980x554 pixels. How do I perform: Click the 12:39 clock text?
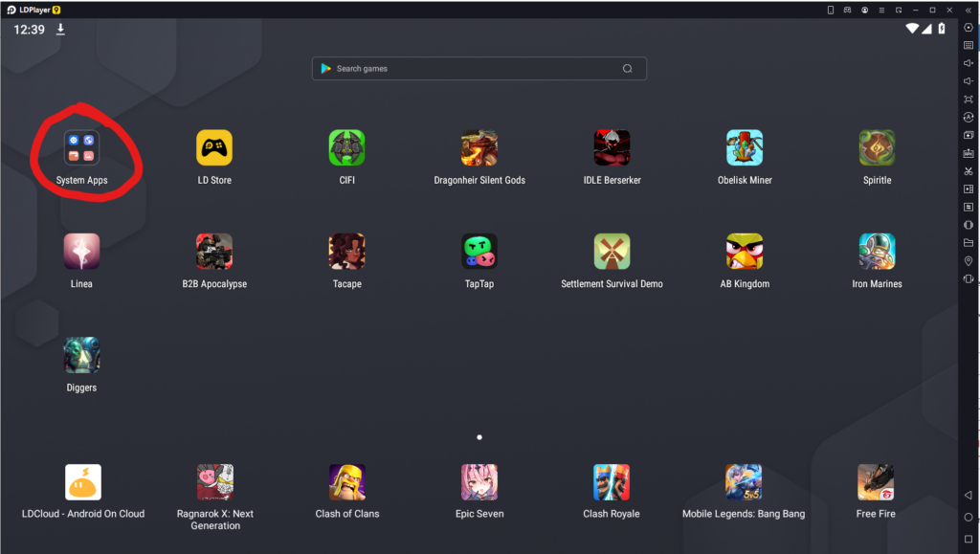click(x=30, y=30)
